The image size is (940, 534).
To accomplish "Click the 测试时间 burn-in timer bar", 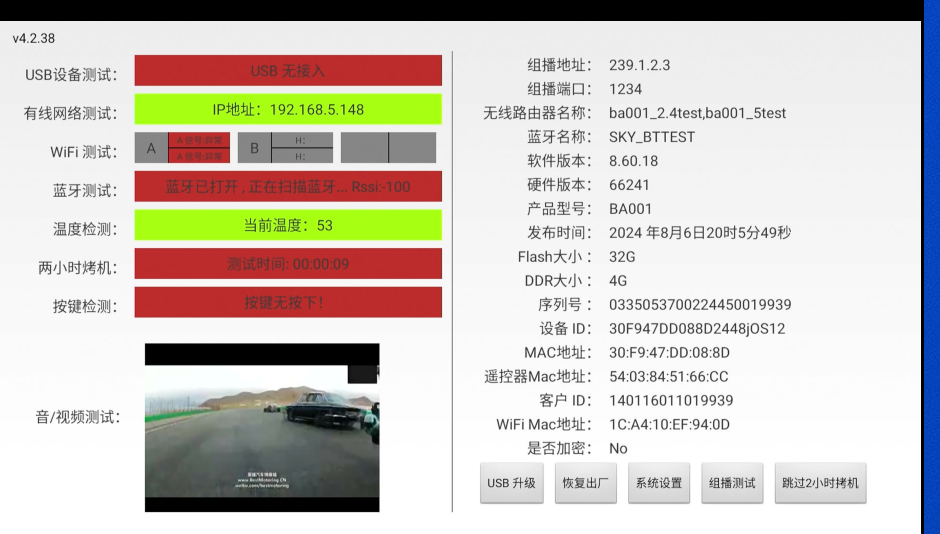I will [288, 264].
